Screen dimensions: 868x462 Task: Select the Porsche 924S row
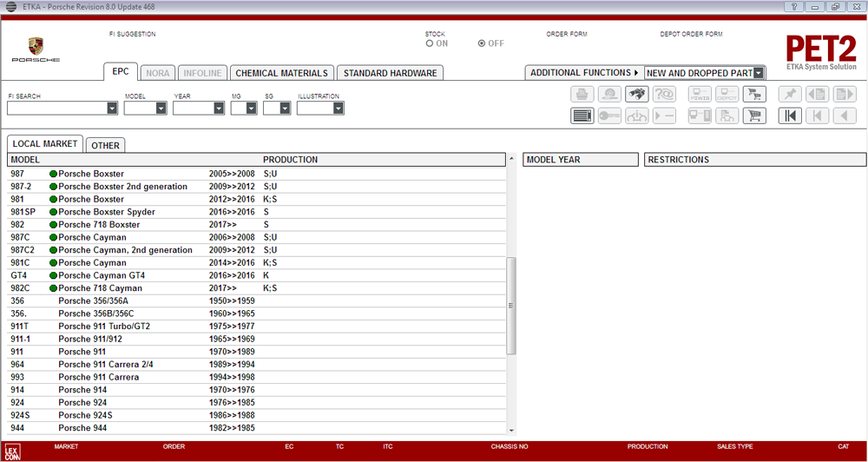256,415
